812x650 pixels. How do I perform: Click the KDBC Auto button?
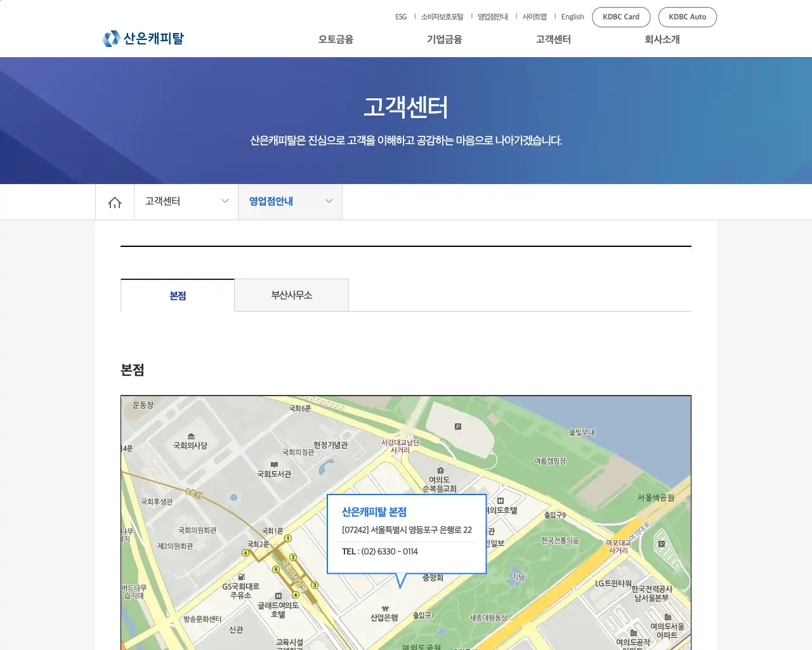[x=688, y=17]
